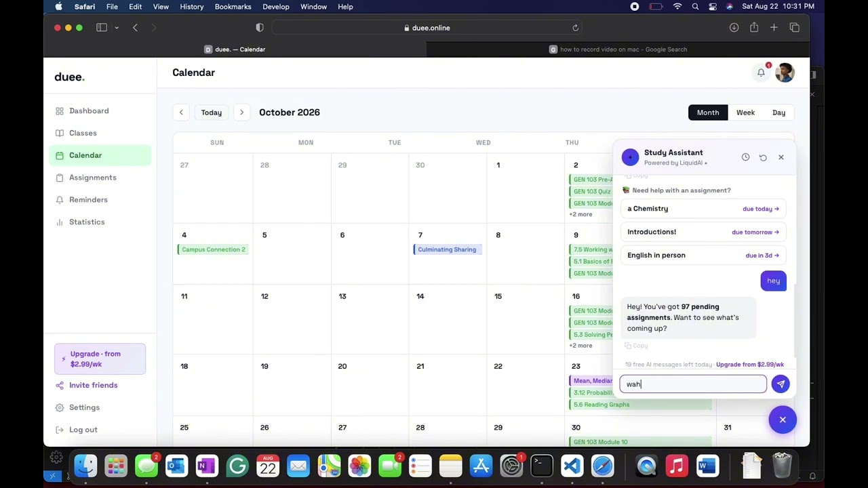Open Culminating Sharing event on October 7

447,249
